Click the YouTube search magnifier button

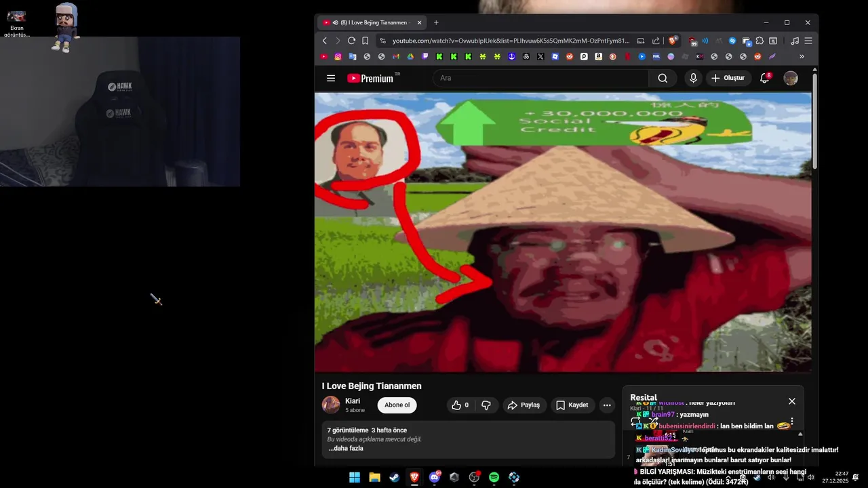point(663,78)
